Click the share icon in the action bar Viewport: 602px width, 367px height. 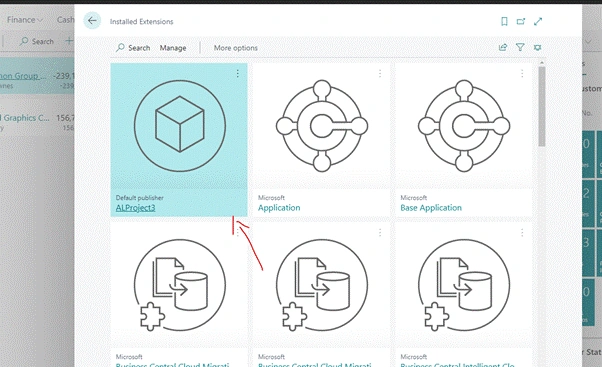click(x=503, y=47)
